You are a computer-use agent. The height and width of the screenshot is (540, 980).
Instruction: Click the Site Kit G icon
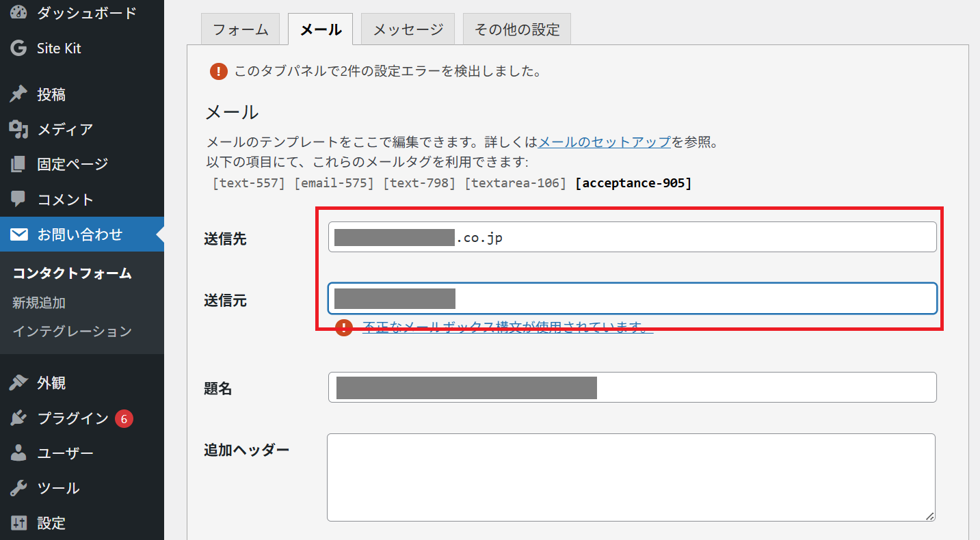(18, 49)
